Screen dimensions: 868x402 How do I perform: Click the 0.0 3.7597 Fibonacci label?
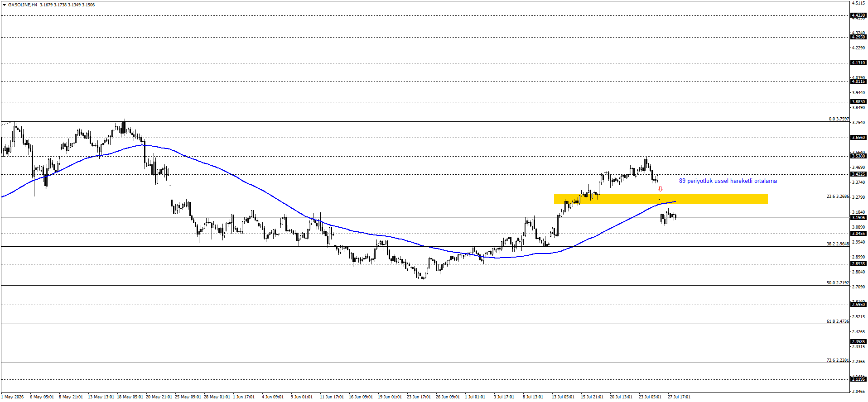click(839, 119)
